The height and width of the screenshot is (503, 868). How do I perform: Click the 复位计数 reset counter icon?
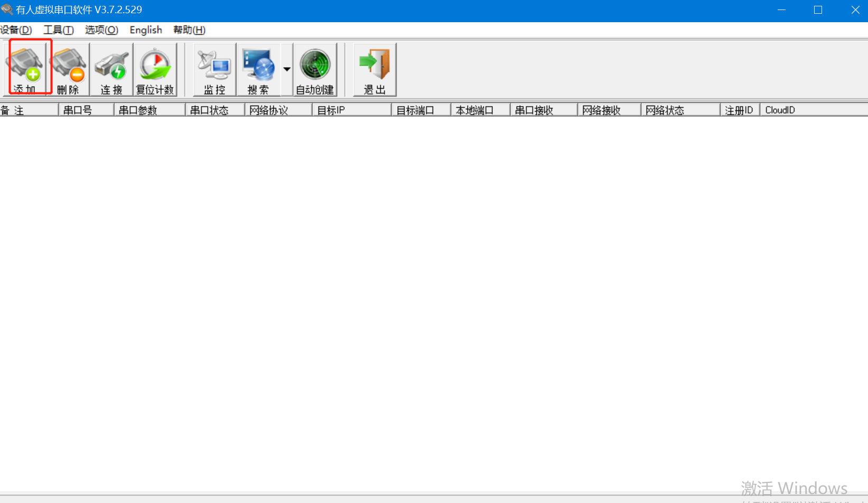tap(155, 69)
